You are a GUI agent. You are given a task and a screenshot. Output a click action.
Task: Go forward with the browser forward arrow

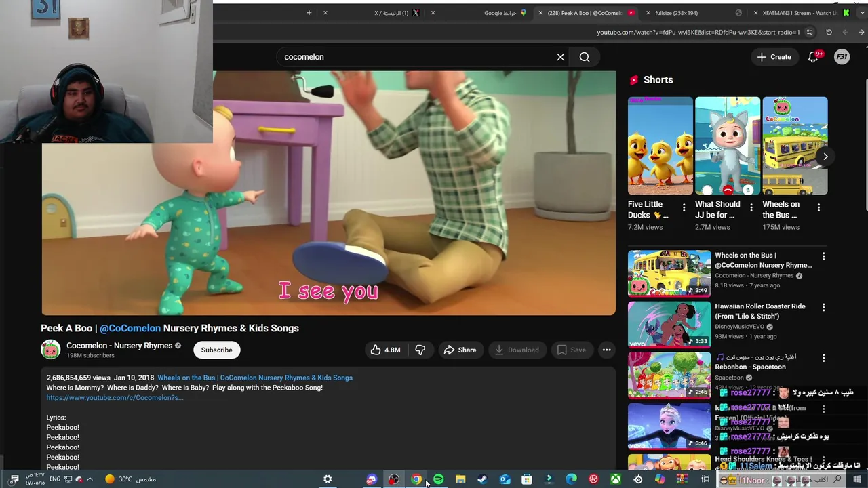point(845,32)
